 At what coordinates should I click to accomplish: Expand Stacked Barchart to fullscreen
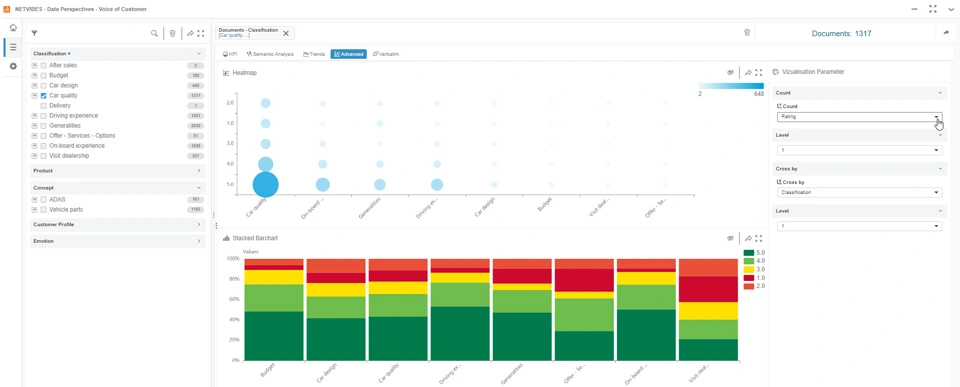(759, 238)
